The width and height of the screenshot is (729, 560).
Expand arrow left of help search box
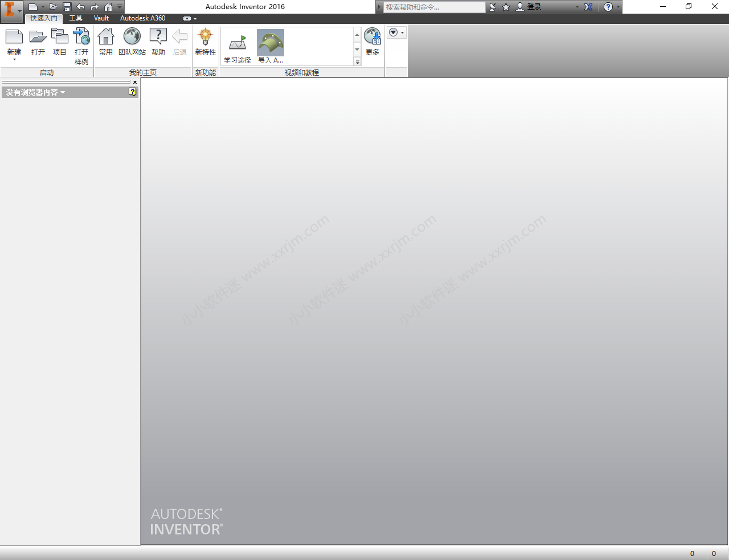coord(379,7)
